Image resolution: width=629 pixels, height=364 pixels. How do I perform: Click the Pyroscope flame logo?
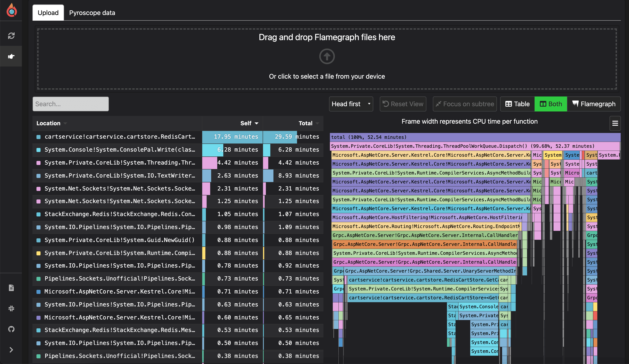12,10
